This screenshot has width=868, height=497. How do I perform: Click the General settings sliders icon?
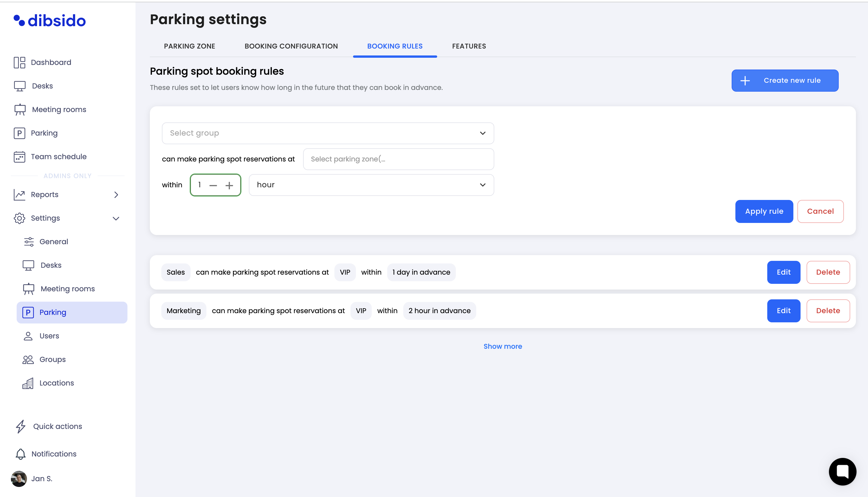point(29,242)
